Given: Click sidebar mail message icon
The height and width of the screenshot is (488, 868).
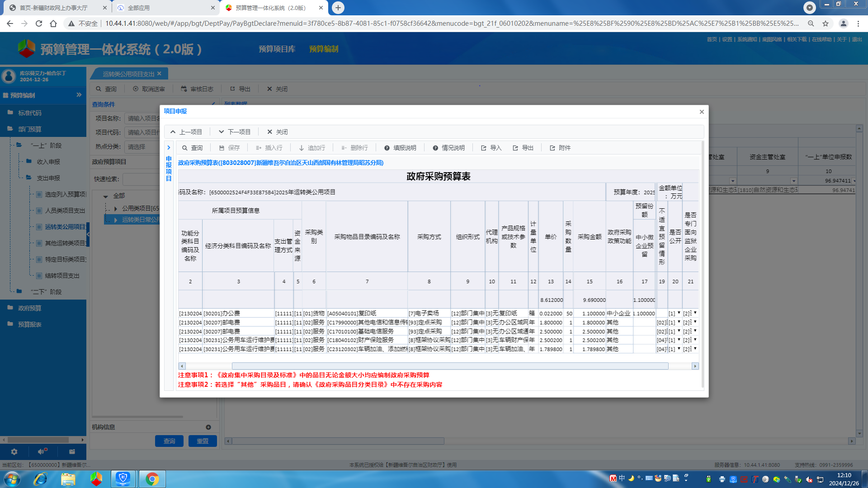Looking at the screenshot, I should point(72,451).
